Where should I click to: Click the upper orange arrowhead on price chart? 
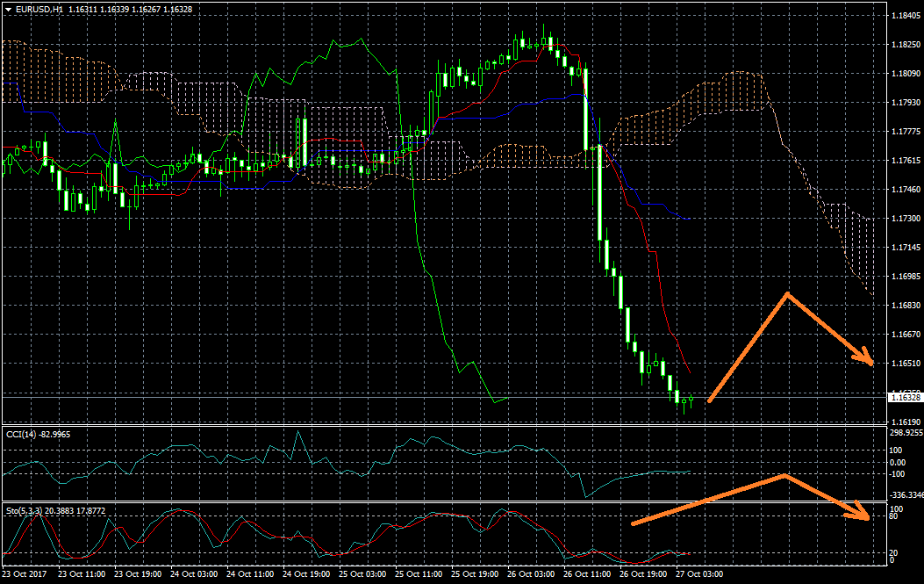[x=868, y=361]
